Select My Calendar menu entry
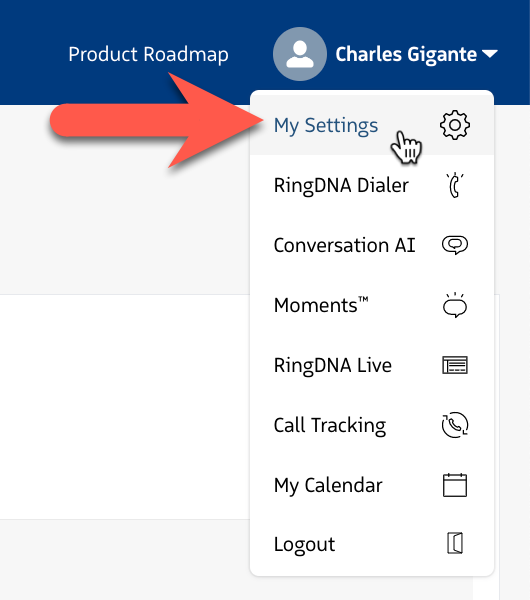 pos(372,485)
